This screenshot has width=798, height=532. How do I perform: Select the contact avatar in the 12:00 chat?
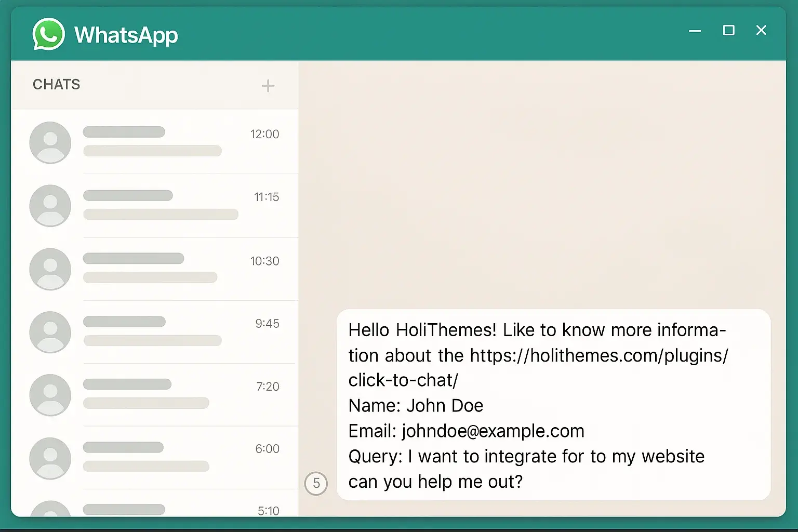click(x=50, y=142)
